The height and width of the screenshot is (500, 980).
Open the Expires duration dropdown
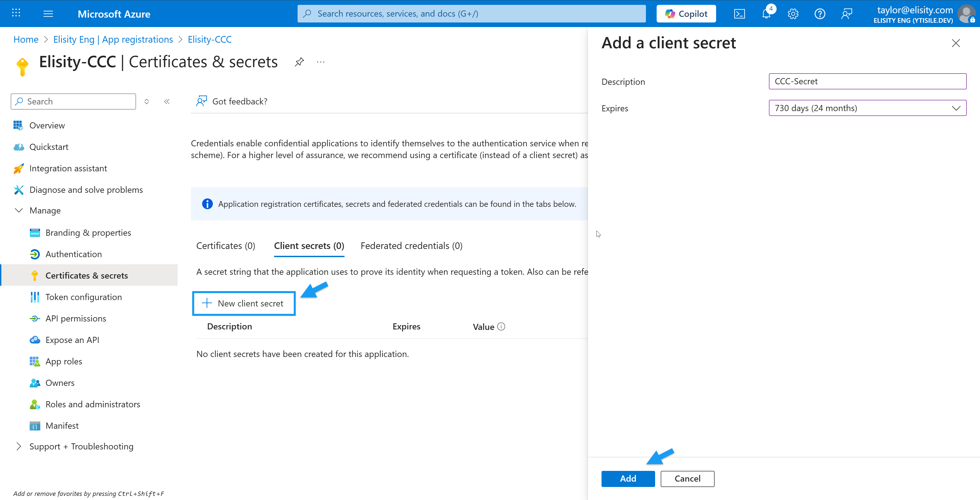pyautogui.click(x=867, y=108)
